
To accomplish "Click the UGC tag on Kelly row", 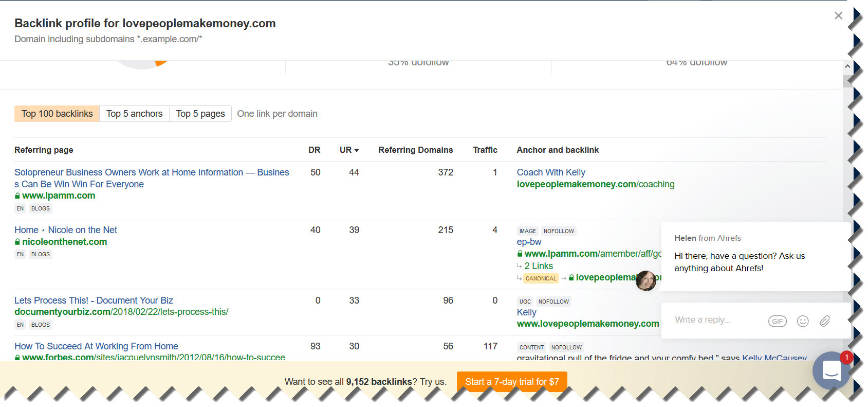I will pyautogui.click(x=525, y=302).
